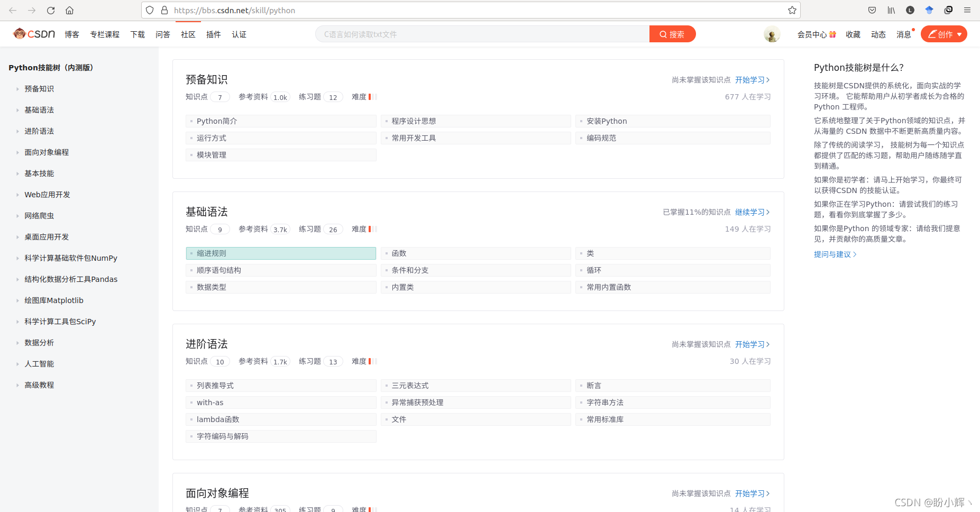Open 收藏 favorites link
The height and width of the screenshot is (512, 980).
[x=853, y=34]
